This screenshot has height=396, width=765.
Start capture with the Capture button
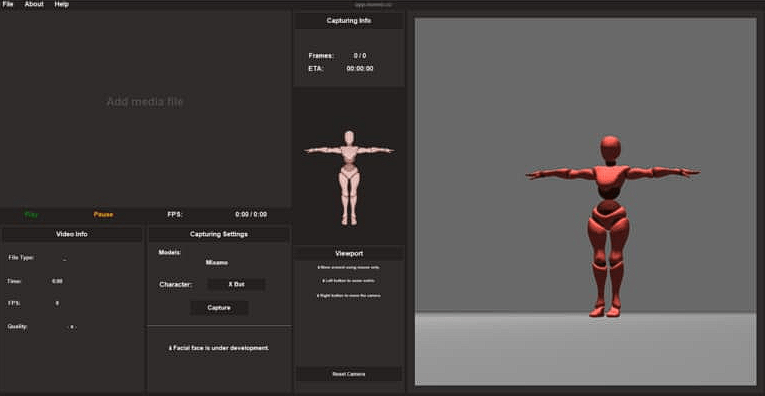219,308
